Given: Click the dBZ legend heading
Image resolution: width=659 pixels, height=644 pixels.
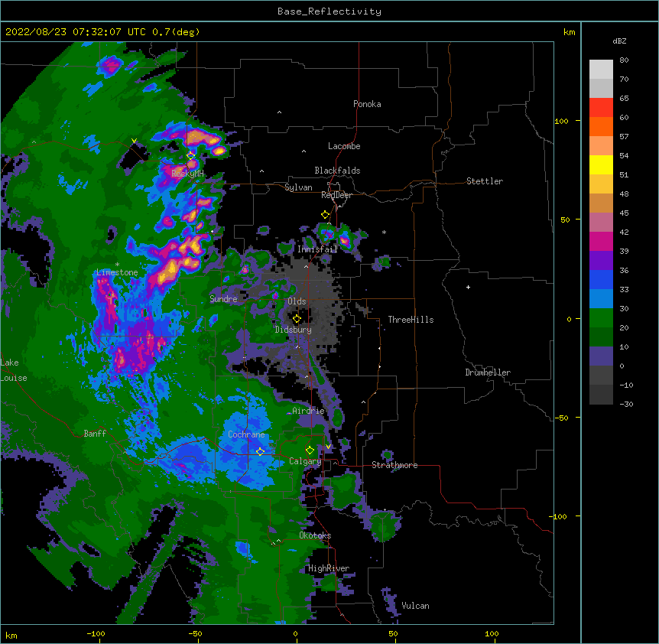Looking at the screenshot, I should tap(619, 41).
